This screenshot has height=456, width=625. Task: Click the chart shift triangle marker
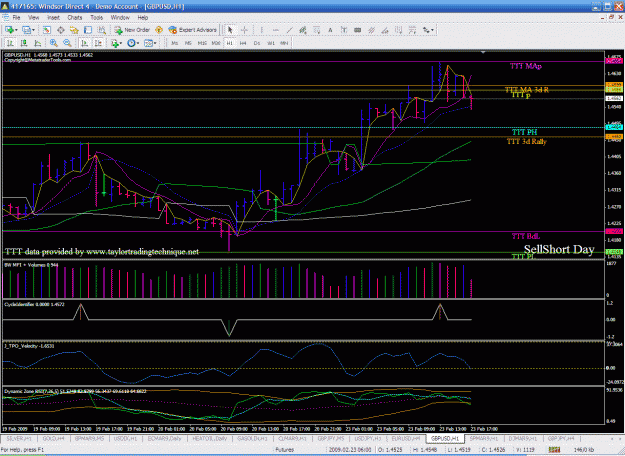483,52
